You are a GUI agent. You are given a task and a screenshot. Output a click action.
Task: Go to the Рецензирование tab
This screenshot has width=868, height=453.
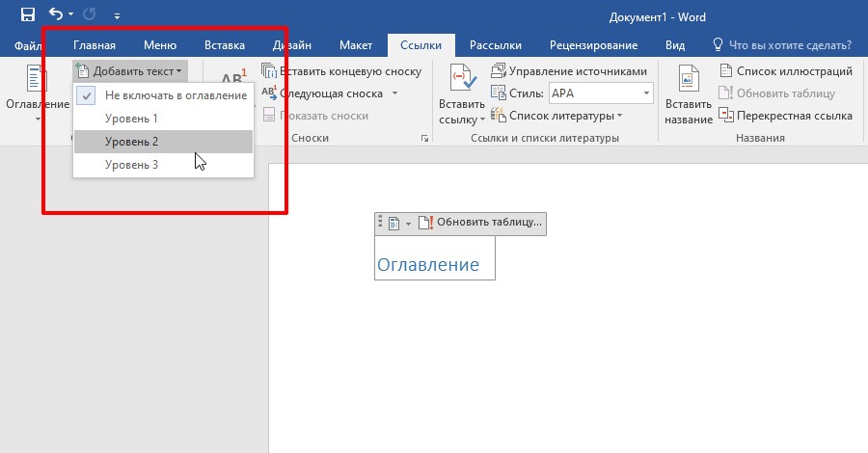pos(593,45)
